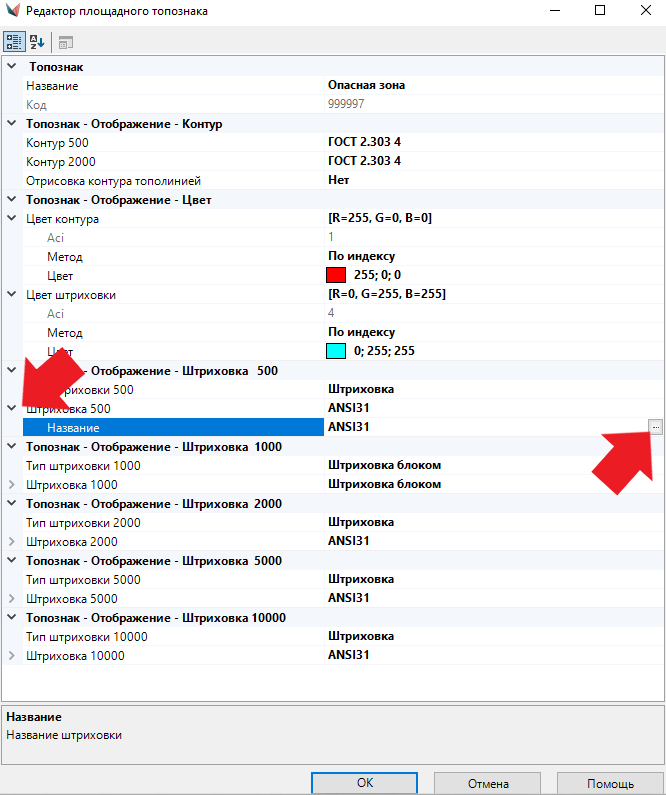Click the ellipsis browse button for Название

point(656,427)
